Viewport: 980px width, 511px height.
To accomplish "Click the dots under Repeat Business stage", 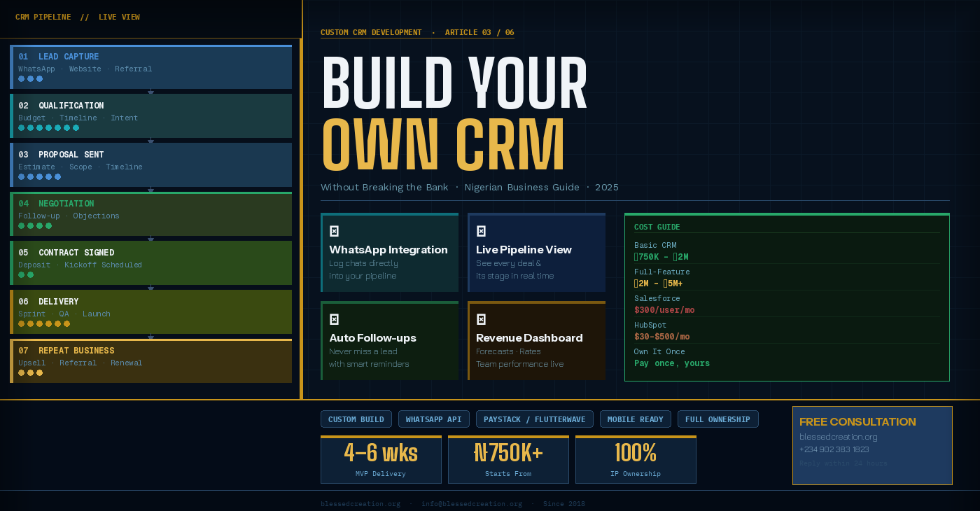I will (x=30, y=373).
